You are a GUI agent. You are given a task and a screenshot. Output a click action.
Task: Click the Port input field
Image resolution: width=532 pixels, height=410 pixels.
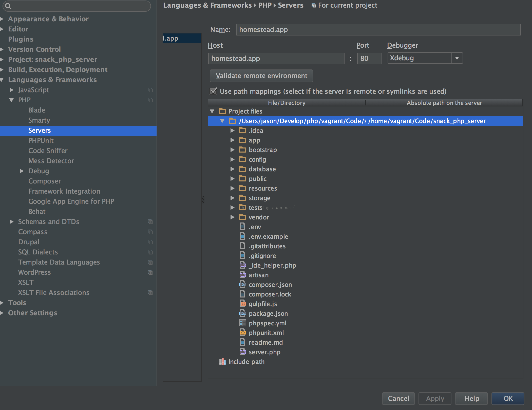click(369, 59)
